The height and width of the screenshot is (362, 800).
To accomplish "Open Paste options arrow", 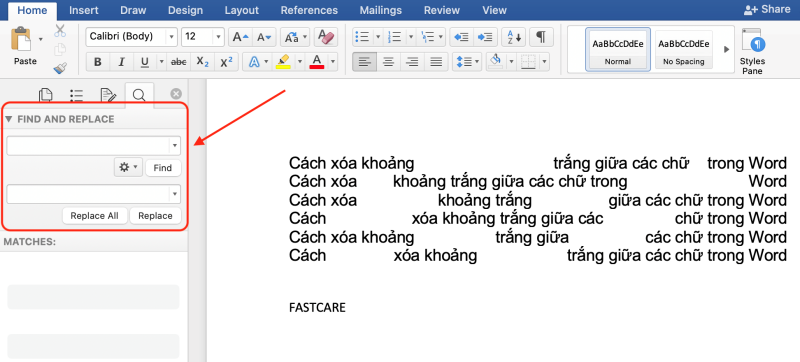I will (41, 39).
